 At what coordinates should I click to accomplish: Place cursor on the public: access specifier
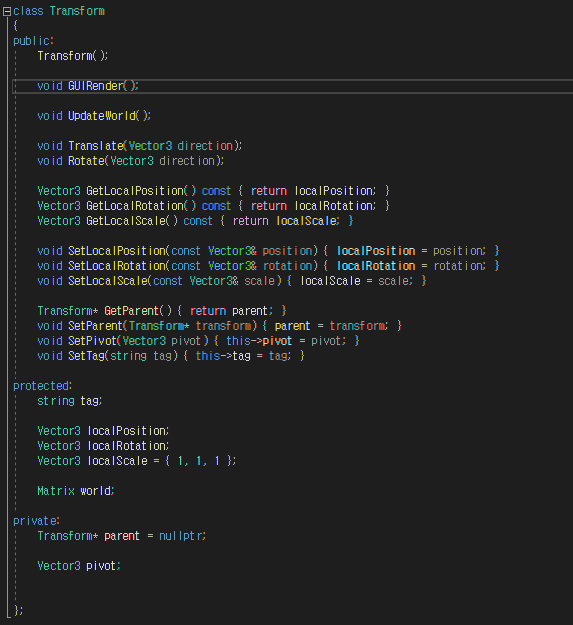pyautogui.click(x=33, y=41)
